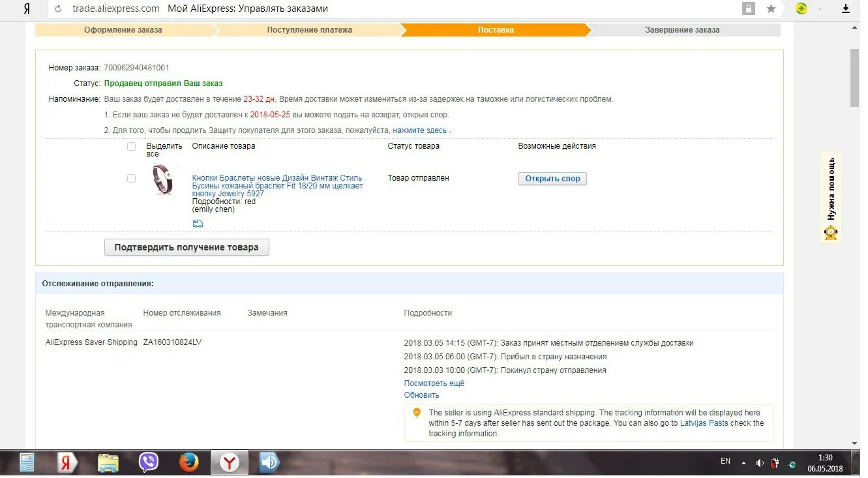868x478 pixels.
Task: Switch the EN language indicator
Action: [725, 461]
